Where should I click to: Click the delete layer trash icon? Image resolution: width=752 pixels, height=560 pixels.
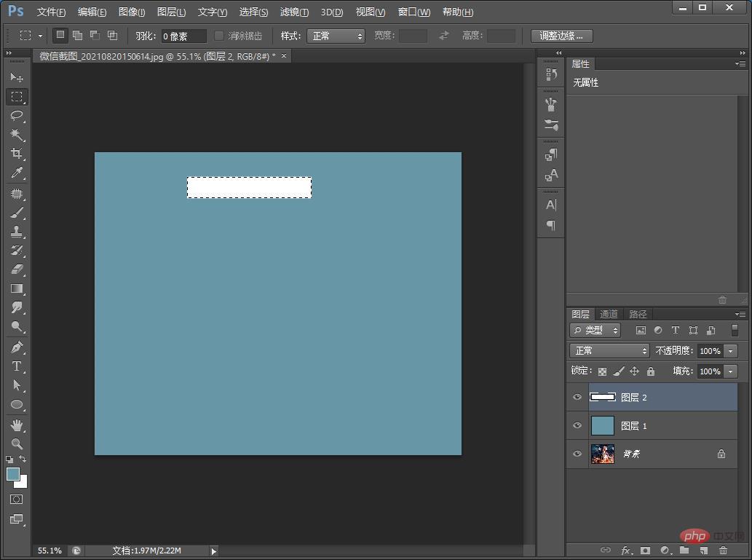coord(723,551)
